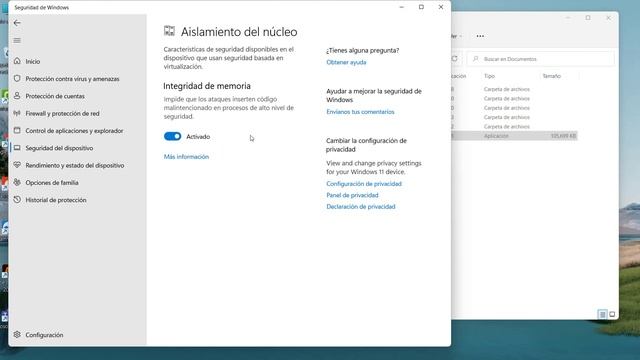Open the hamburger navigation menu
Image resolution: width=640 pixels, height=360 pixels.
click(x=17, y=40)
